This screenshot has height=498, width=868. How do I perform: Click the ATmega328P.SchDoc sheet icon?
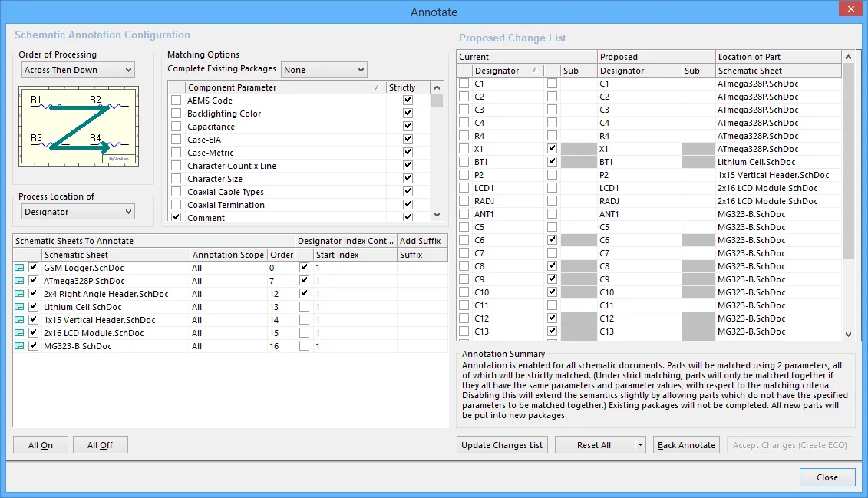[19, 281]
